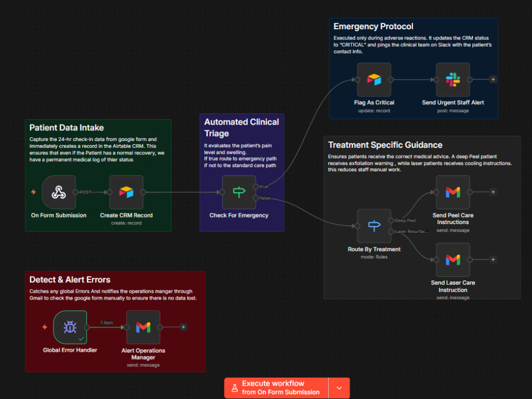The height and width of the screenshot is (399, 532).
Task: Add node after Alert Operations Manager
Action: click(183, 327)
